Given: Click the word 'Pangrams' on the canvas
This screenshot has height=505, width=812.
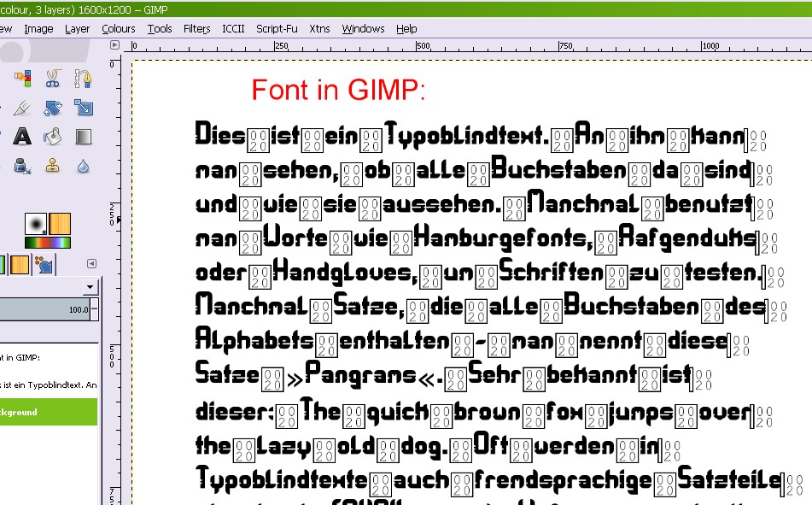Looking at the screenshot, I should tap(360, 374).
